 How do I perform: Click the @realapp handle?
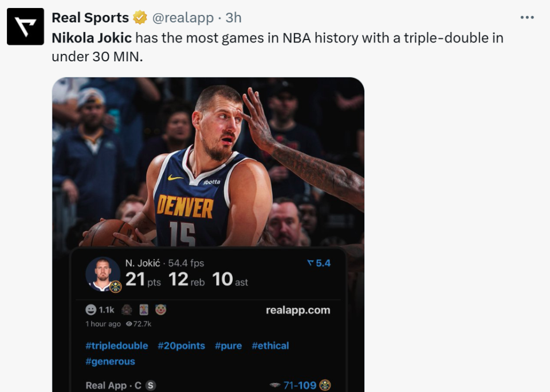(x=183, y=18)
